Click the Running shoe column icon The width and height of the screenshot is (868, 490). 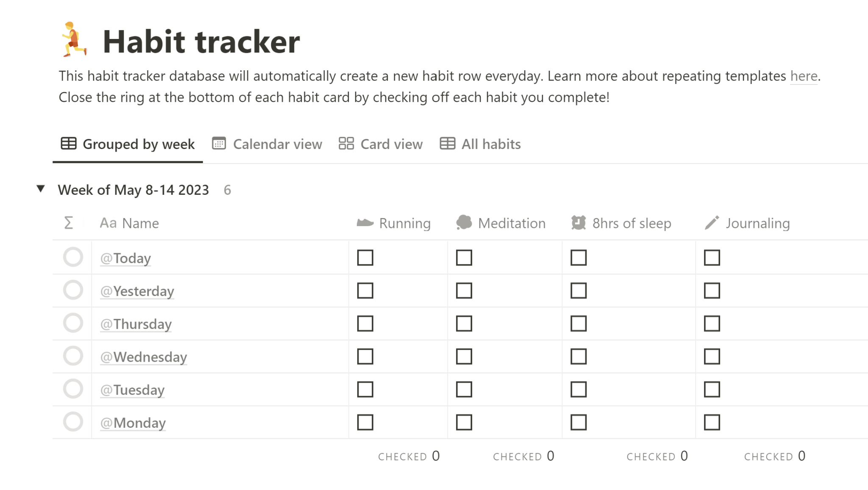point(365,223)
